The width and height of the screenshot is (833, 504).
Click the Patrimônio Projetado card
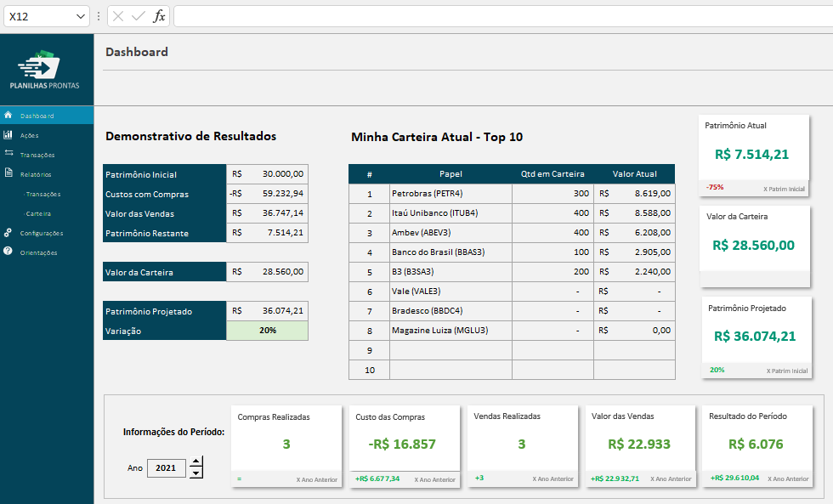pos(756,337)
